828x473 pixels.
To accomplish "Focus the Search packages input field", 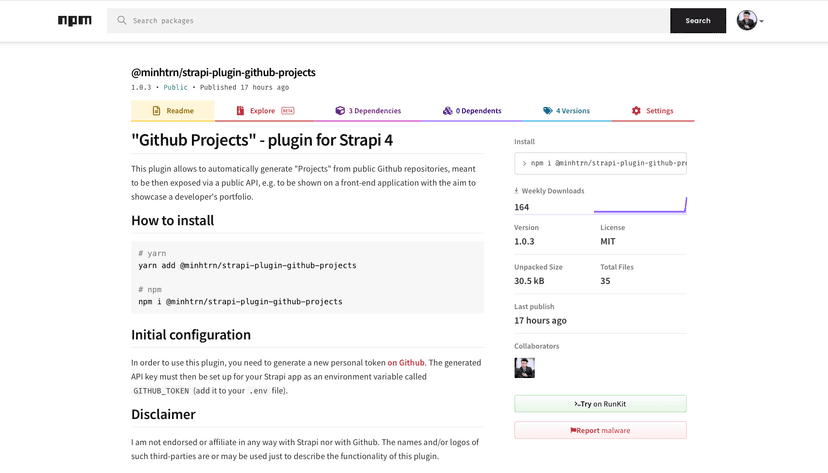I will pos(388,21).
